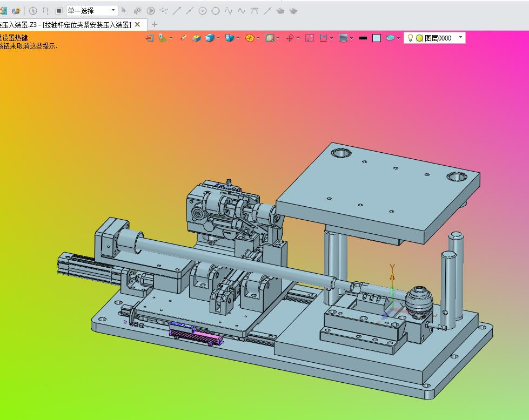529x420 pixels.
Task: Close the 拉轴杆定位夹紧安装压入装置 tab
Action: point(137,24)
